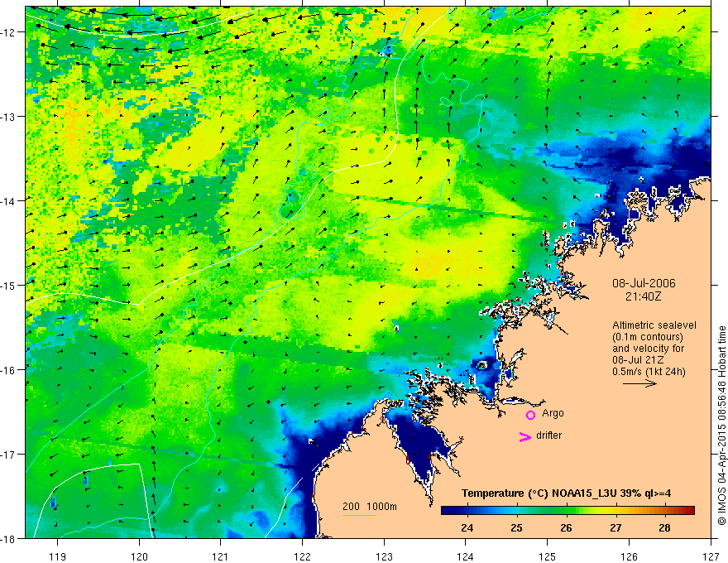Click the longitude axis label 124
Screen dimensions: 728x563
(466, 556)
